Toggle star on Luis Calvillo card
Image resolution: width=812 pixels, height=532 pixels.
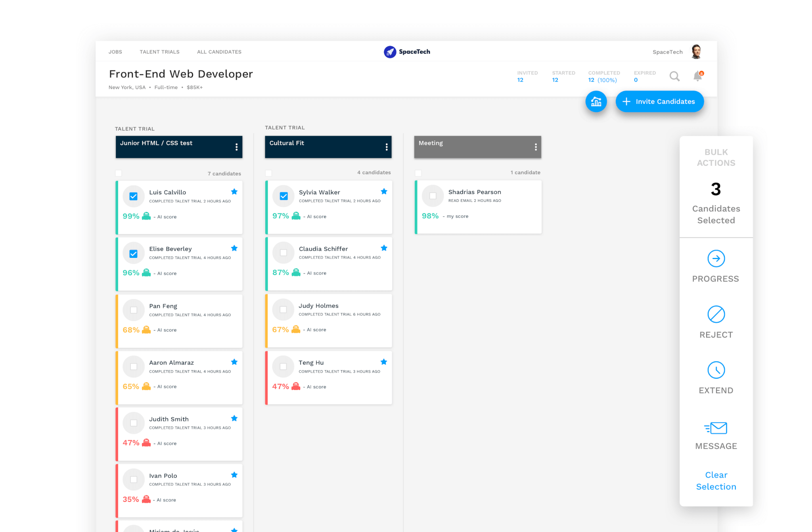tap(234, 192)
